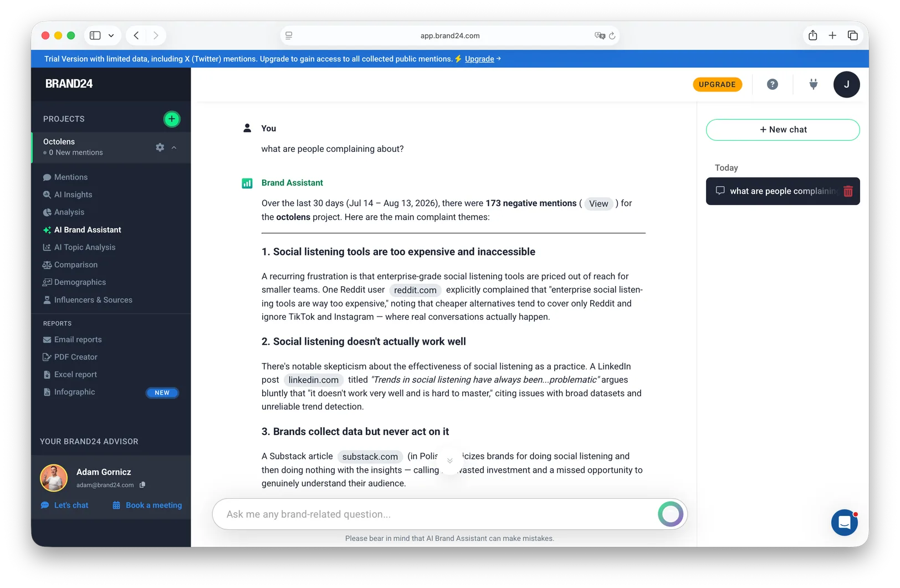Open the reddit.com source chip

415,290
